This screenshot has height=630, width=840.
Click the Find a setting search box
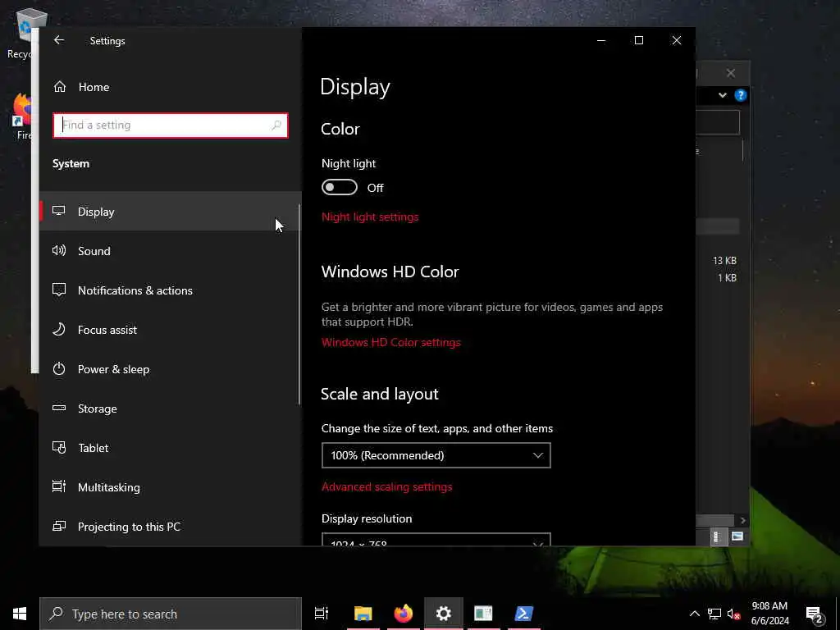click(x=171, y=126)
